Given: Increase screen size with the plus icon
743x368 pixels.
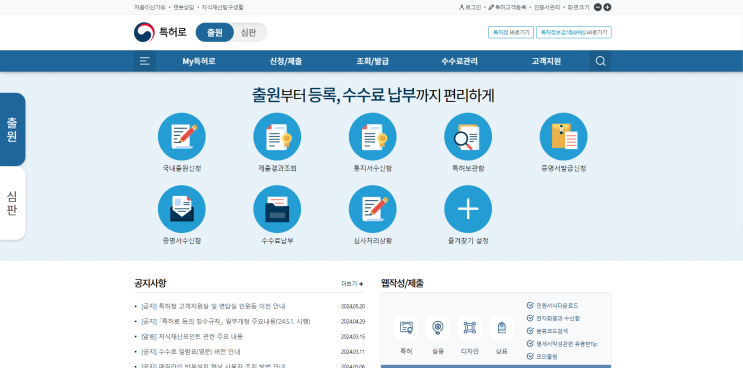Looking at the screenshot, I should 607,7.
